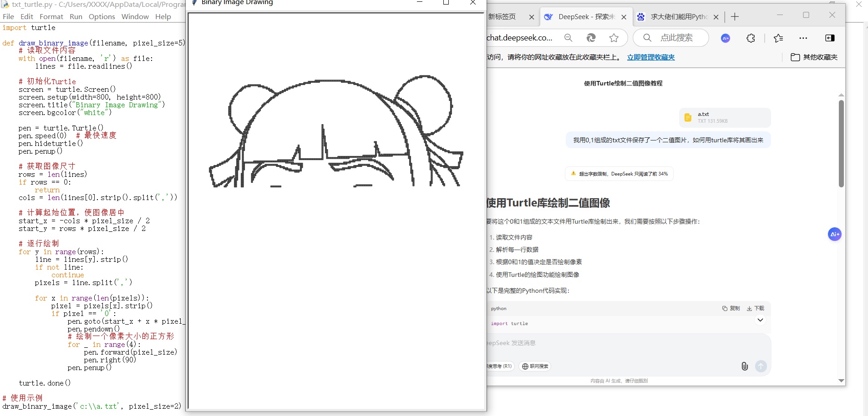
Task: Click the chat.deepseek.com address bar
Action: click(519, 38)
